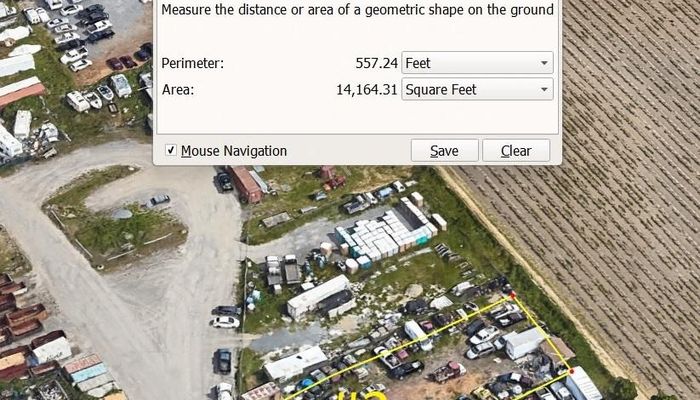This screenshot has width=700, height=400.
Task: Click the plowed farm field on the map
Action: pos(600,200)
